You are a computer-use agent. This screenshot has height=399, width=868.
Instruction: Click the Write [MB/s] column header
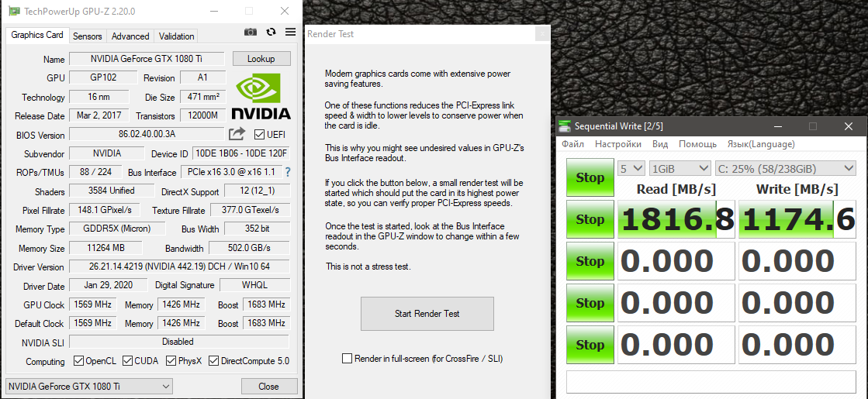point(797,189)
